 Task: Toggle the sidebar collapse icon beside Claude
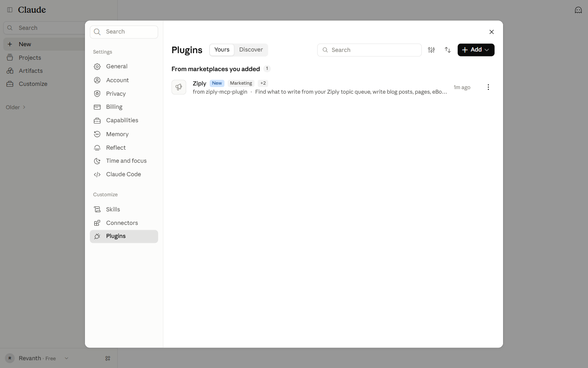[10, 10]
